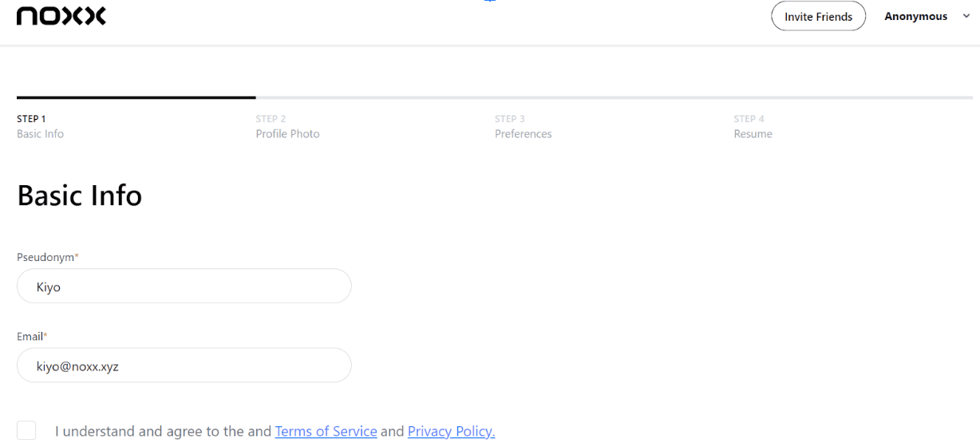Open the Privacy Policy link
Screen dimensions: 980x447
coord(451,432)
